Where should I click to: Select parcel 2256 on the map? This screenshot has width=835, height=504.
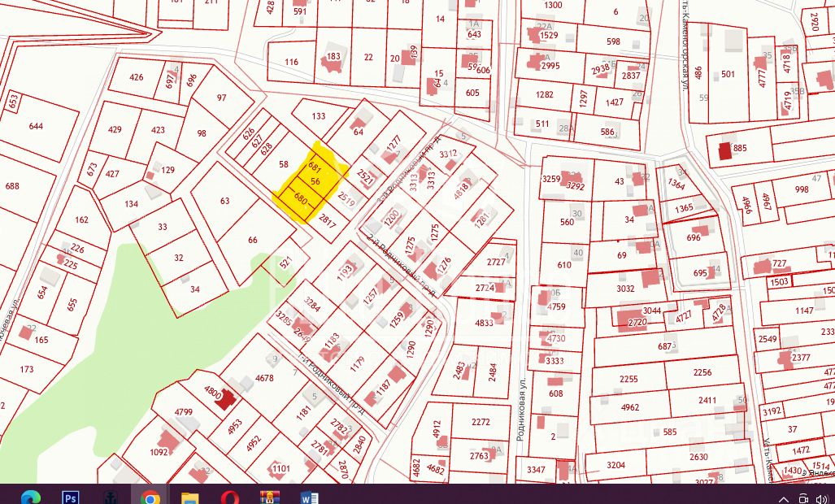point(702,372)
